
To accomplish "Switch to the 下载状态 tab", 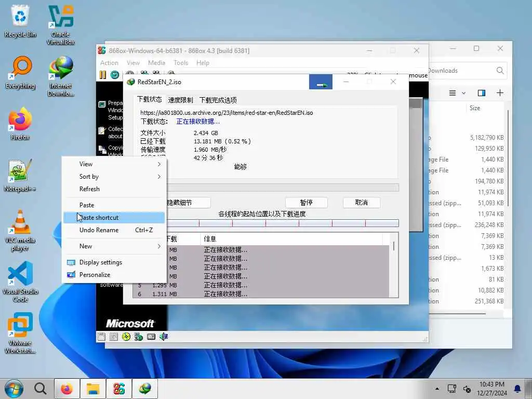I will pyautogui.click(x=149, y=99).
